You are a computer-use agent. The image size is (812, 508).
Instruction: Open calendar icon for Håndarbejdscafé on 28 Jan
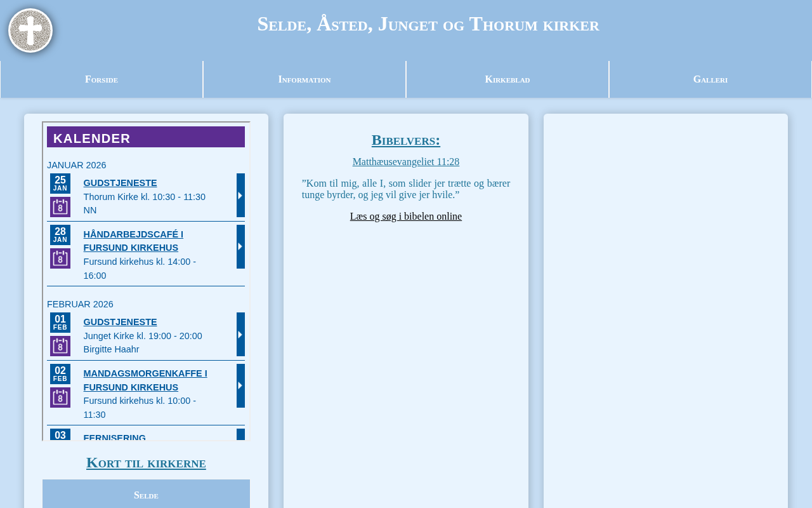click(x=60, y=258)
